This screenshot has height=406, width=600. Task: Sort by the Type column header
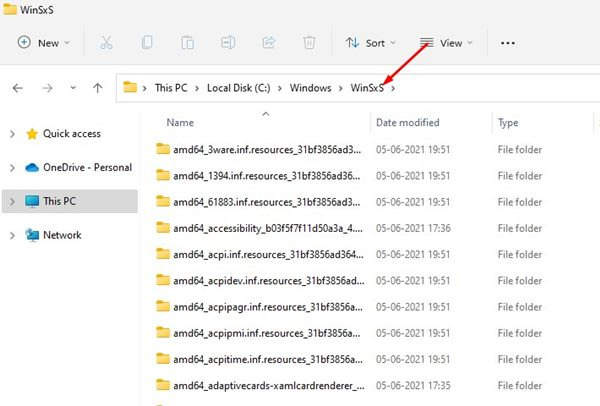click(508, 123)
